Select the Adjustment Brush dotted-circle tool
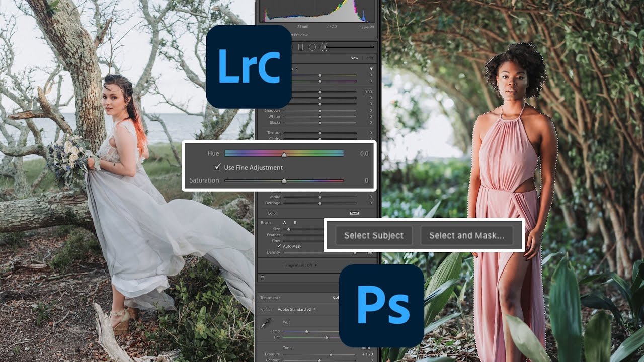644x362 pixels. click(x=324, y=47)
